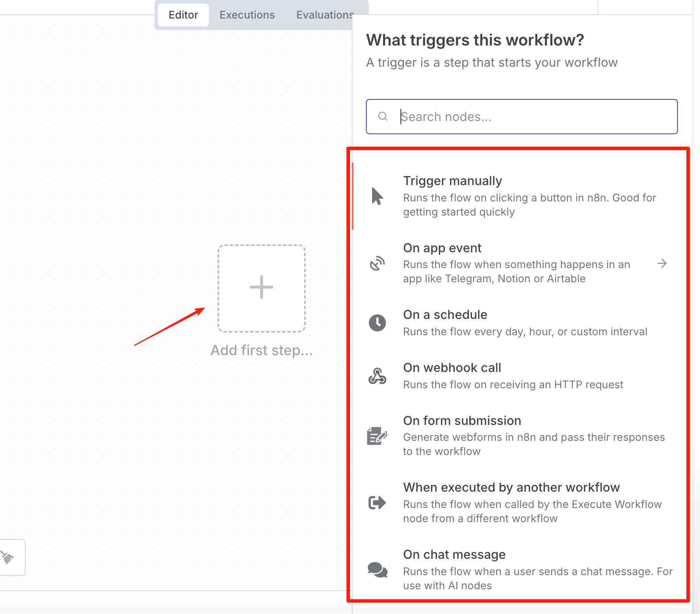Image resolution: width=700 pixels, height=614 pixels.
Task: Select the On app event title
Action: coord(442,248)
